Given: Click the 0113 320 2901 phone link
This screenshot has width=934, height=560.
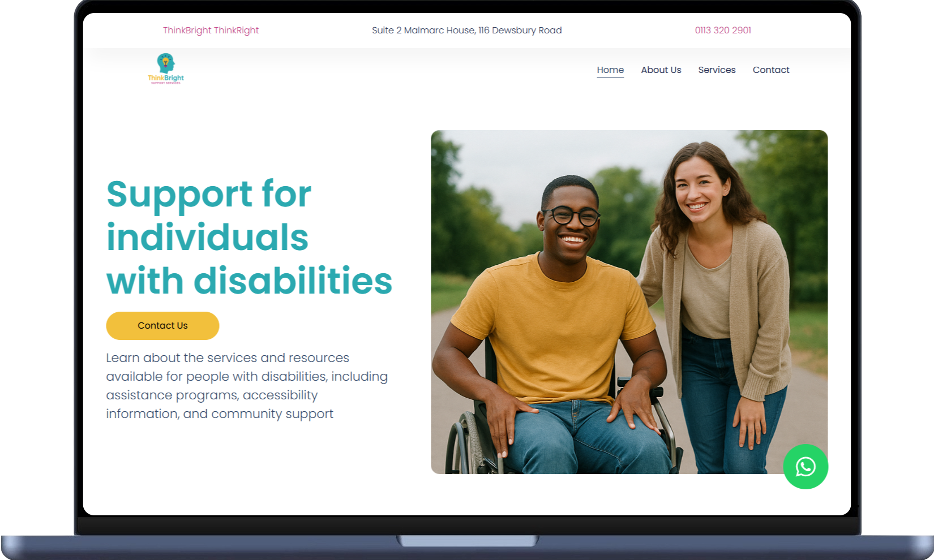Looking at the screenshot, I should 723,30.
